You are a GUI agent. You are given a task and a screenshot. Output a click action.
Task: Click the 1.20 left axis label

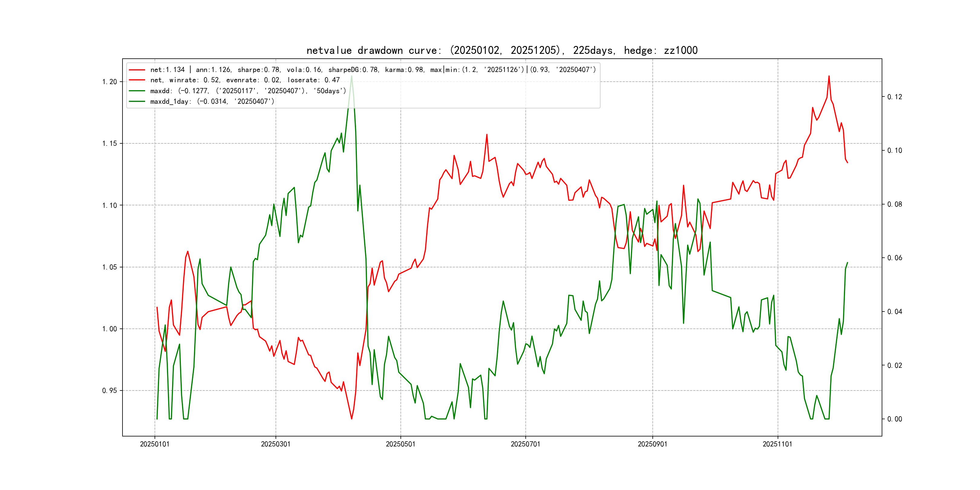click(109, 82)
